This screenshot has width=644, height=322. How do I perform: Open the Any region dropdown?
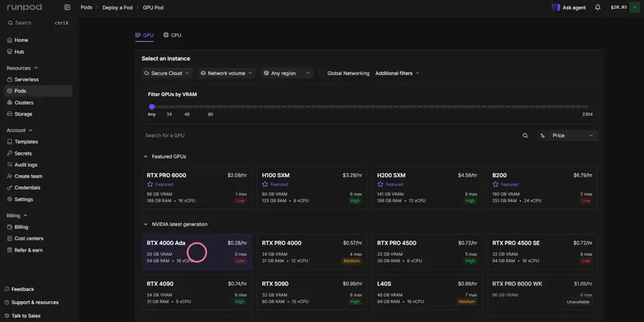click(x=287, y=73)
